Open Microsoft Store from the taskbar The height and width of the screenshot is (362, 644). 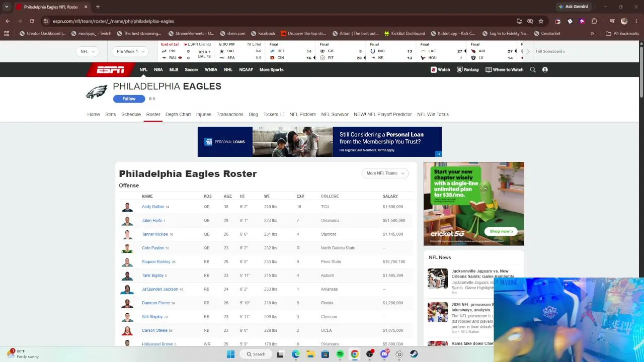pyautogui.click(x=325, y=354)
